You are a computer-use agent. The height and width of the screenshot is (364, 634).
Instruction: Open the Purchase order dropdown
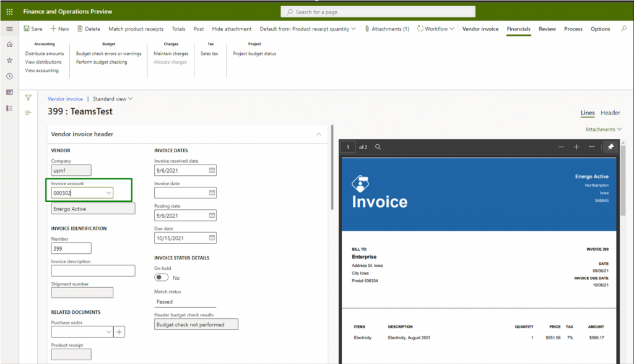108,332
